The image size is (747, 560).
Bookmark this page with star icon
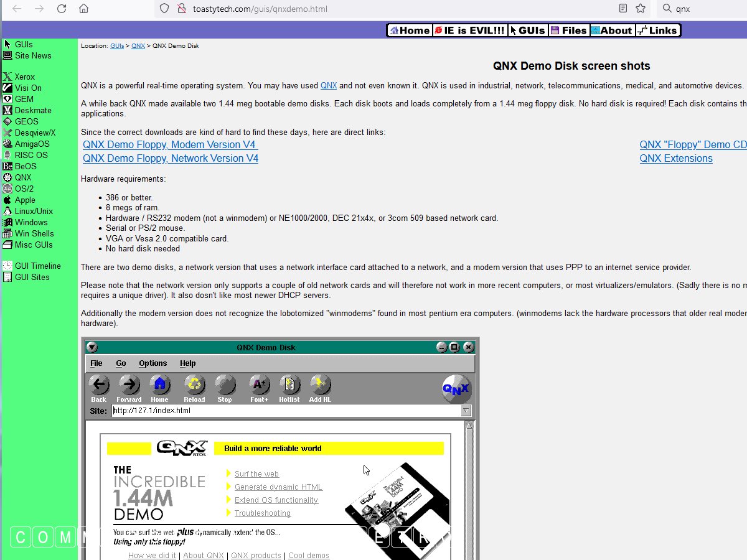[x=641, y=9]
